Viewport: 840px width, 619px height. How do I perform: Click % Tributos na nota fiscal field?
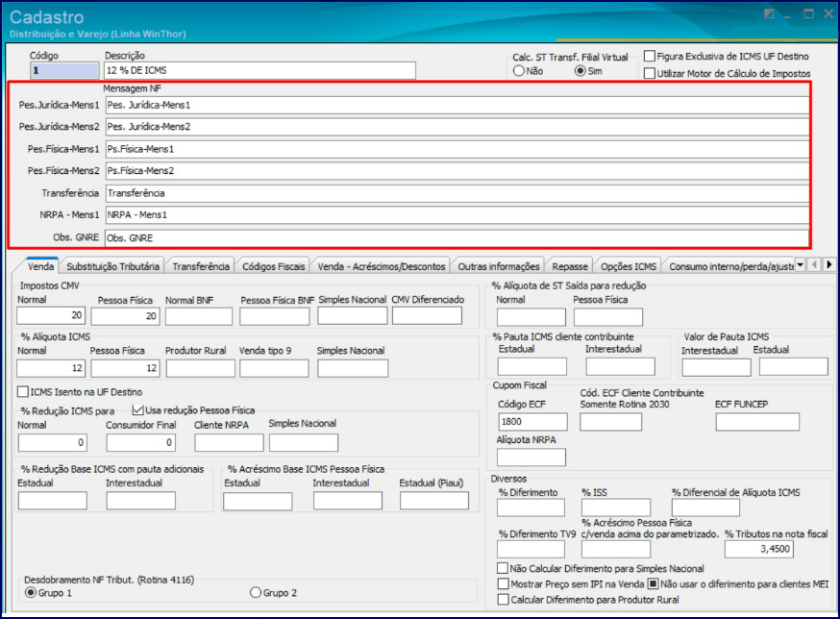click(759, 549)
